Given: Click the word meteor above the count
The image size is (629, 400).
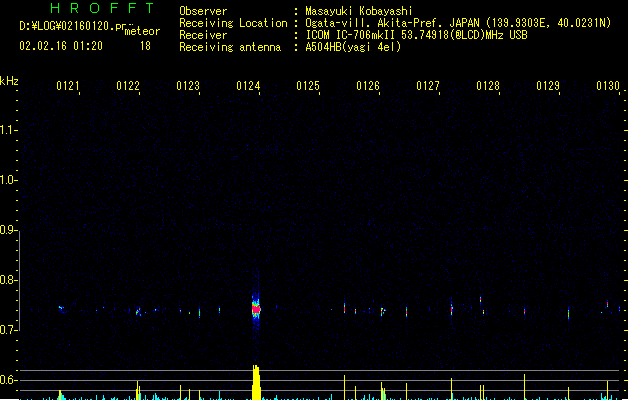Looking at the screenshot, I should tap(142, 31).
